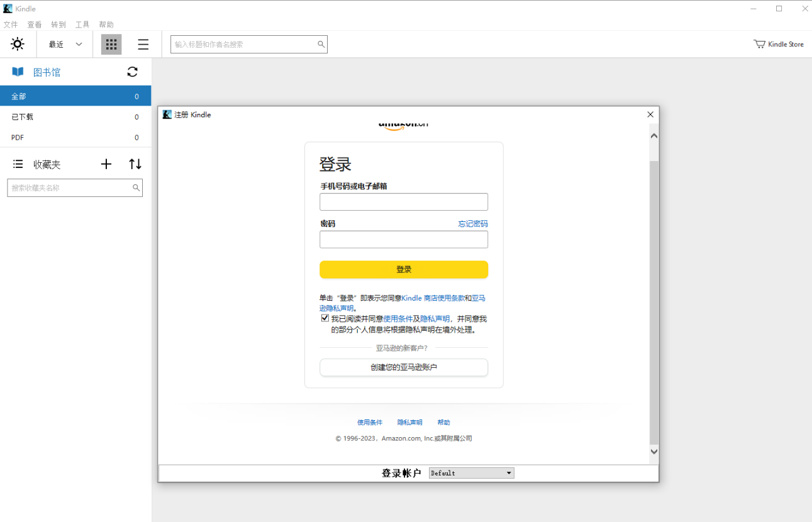Open the 查看 menu
Viewport: 812px width, 522px height.
35,25
